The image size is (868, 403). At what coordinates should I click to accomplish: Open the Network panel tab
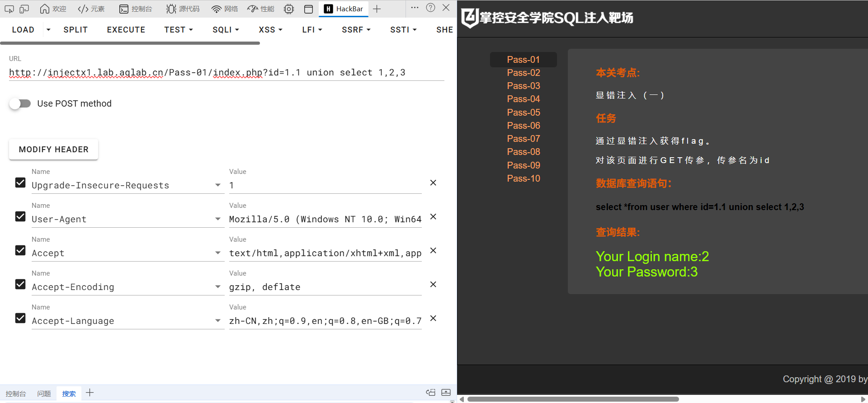pos(225,9)
